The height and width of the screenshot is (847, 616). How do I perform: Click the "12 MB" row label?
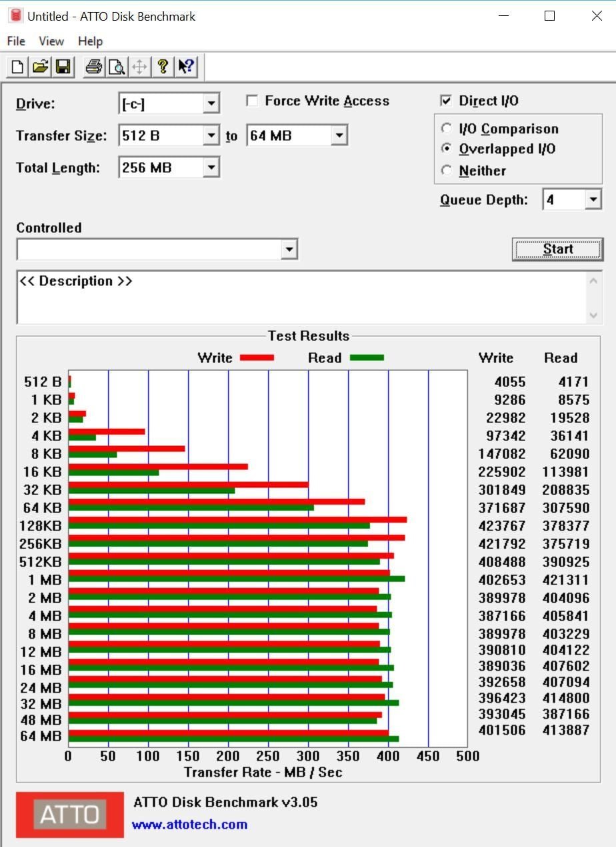[42, 652]
